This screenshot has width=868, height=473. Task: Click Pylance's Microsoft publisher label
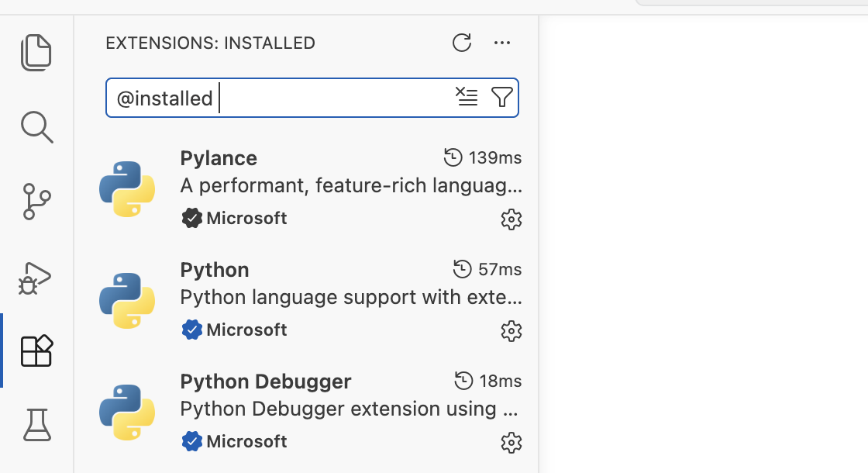click(247, 218)
